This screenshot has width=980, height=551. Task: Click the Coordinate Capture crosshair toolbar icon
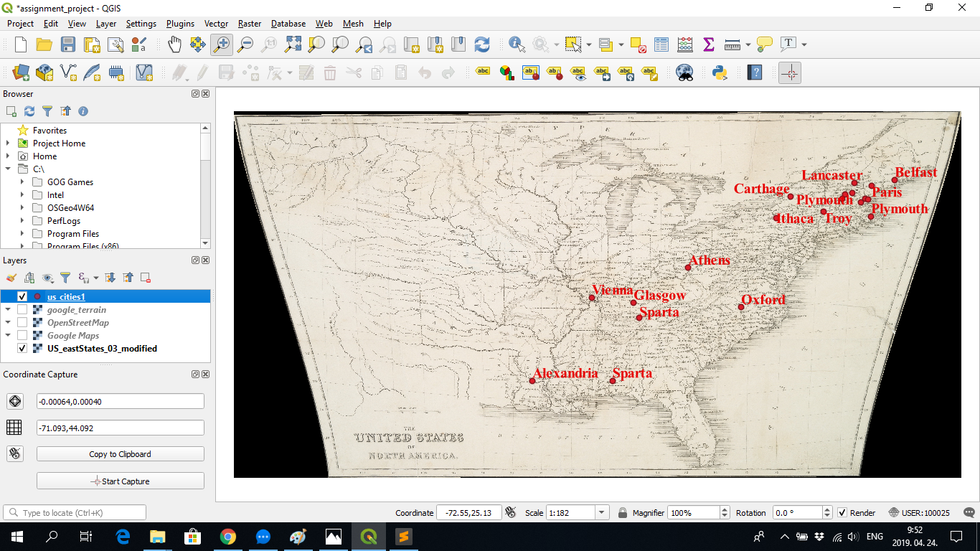tap(790, 72)
